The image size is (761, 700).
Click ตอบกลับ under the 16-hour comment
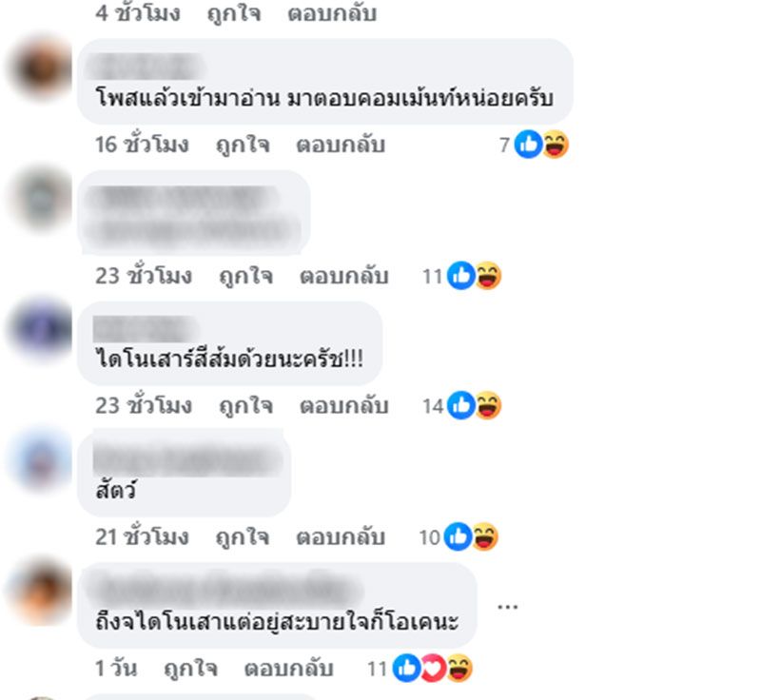coord(341,145)
